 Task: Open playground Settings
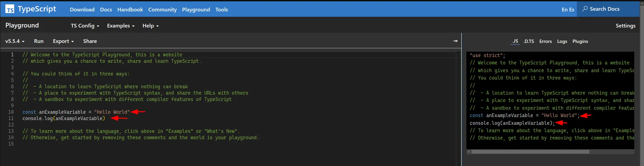[625, 26]
